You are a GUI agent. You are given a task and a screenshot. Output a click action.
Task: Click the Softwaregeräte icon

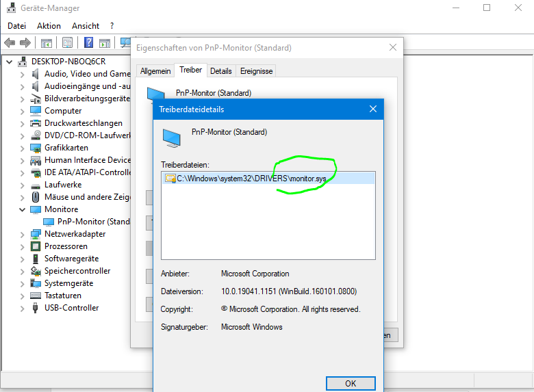click(36, 259)
